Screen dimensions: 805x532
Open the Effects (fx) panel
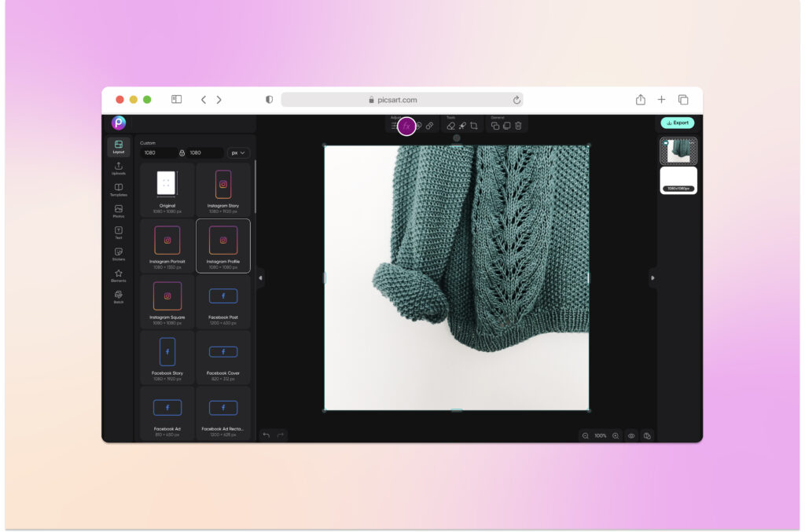pyautogui.click(x=407, y=125)
